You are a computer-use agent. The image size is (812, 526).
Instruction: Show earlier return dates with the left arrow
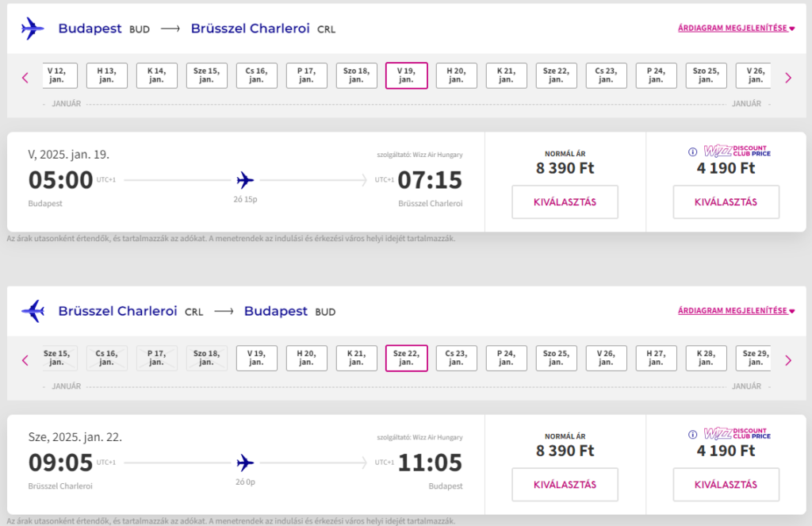click(25, 360)
